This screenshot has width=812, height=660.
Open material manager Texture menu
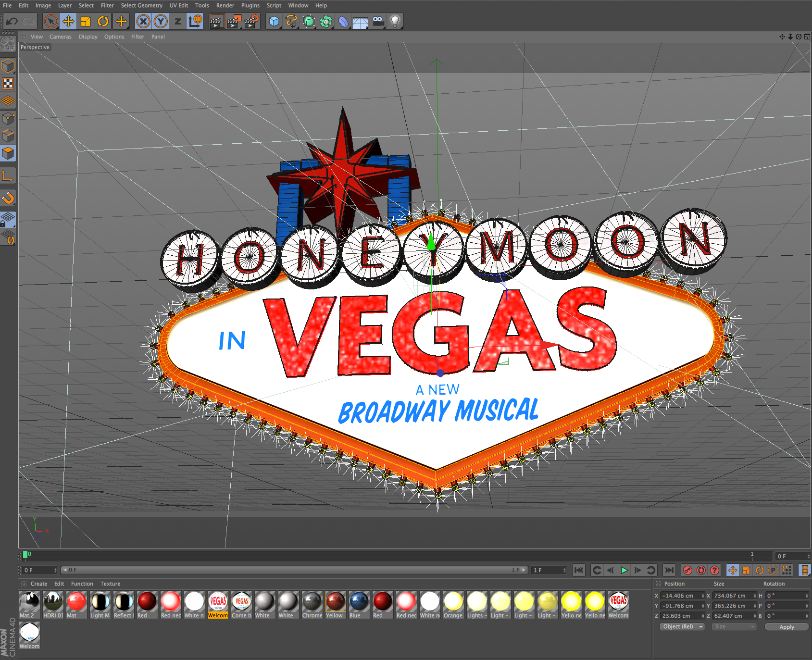pyautogui.click(x=110, y=584)
